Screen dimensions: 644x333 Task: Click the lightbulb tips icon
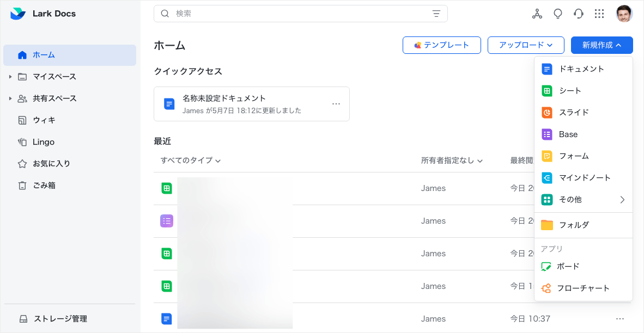click(558, 14)
